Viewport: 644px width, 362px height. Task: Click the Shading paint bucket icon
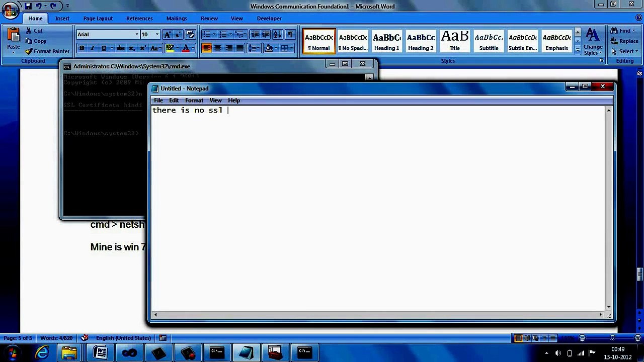pyautogui.click(x=268, y=48)
